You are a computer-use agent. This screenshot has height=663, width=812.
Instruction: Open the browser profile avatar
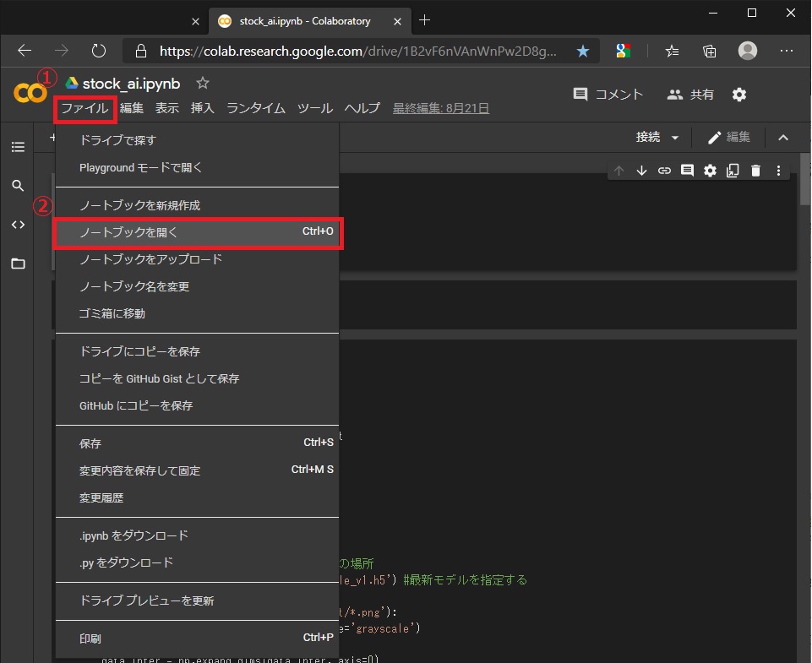[747, 51]
